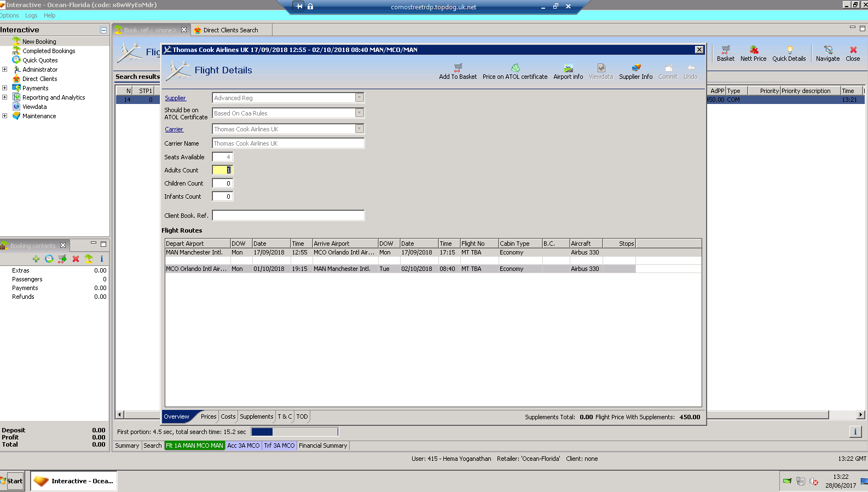
Task: Open the Supplier dropdown
Action: [x=360, y=98]
